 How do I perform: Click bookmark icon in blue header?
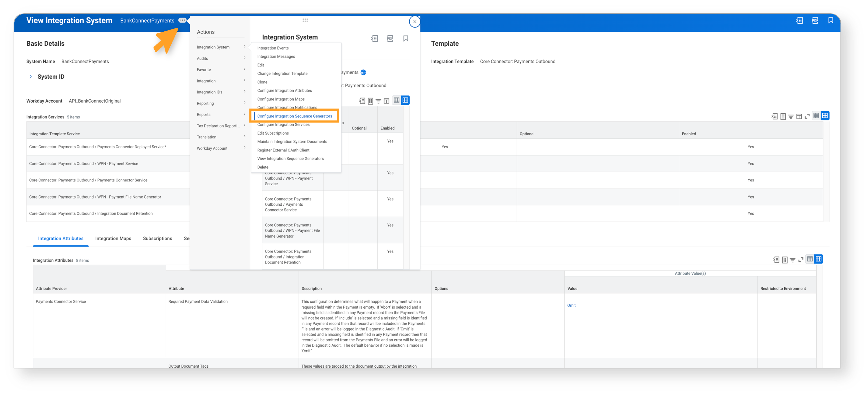[x=831, y=21]
